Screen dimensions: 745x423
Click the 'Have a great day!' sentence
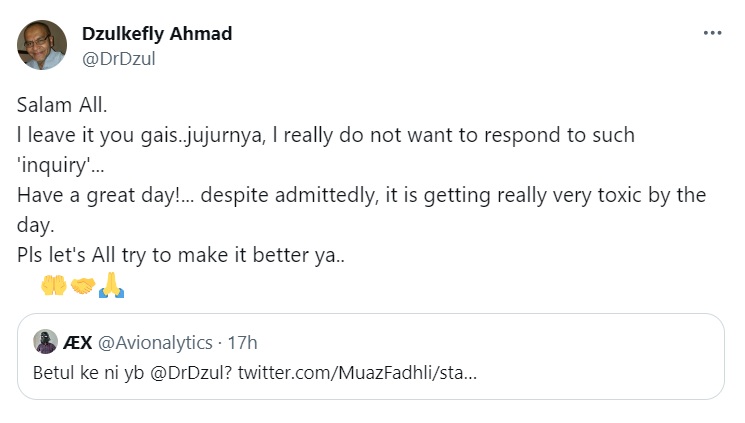(x=100, y=193)
